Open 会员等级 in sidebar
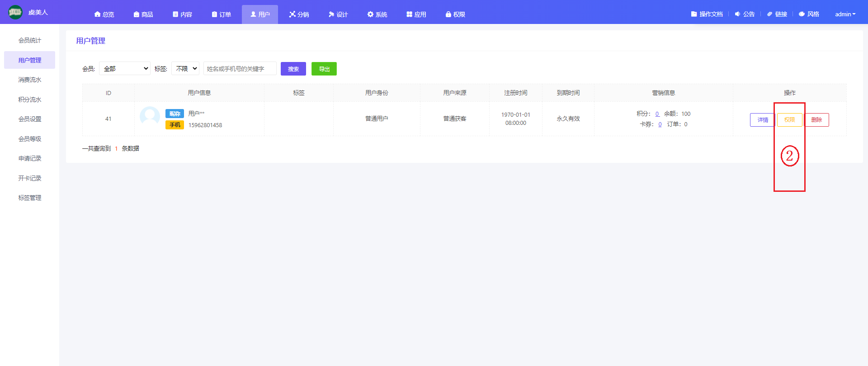This screenshot has width=868, height=366. [x=29, y=139]
